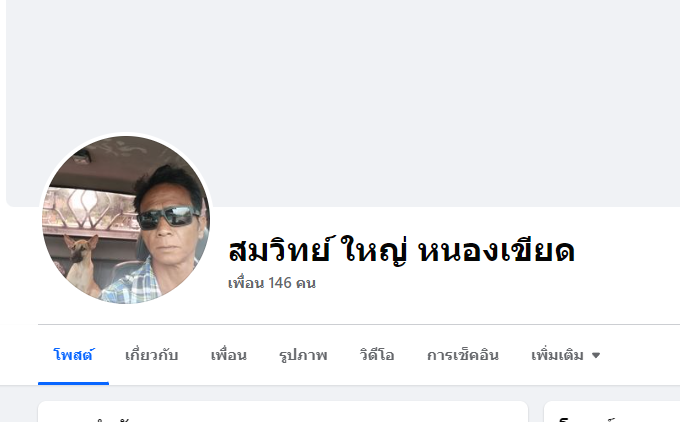Image resolution: width=680 pixels, height=422 pixels.
Task: Open the เกี่ยวกับ tab
Action: point(151,355)
